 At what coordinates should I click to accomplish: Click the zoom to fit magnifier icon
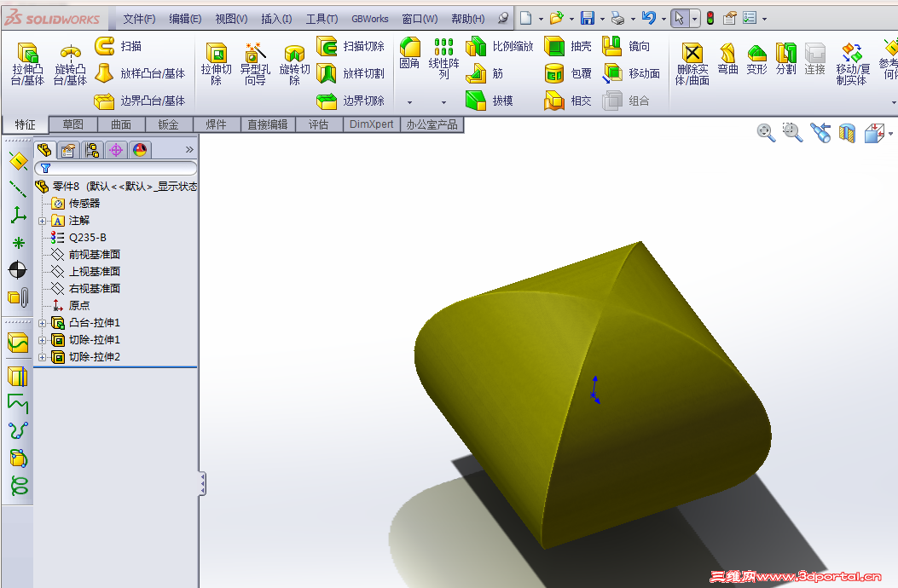[766, 133]
